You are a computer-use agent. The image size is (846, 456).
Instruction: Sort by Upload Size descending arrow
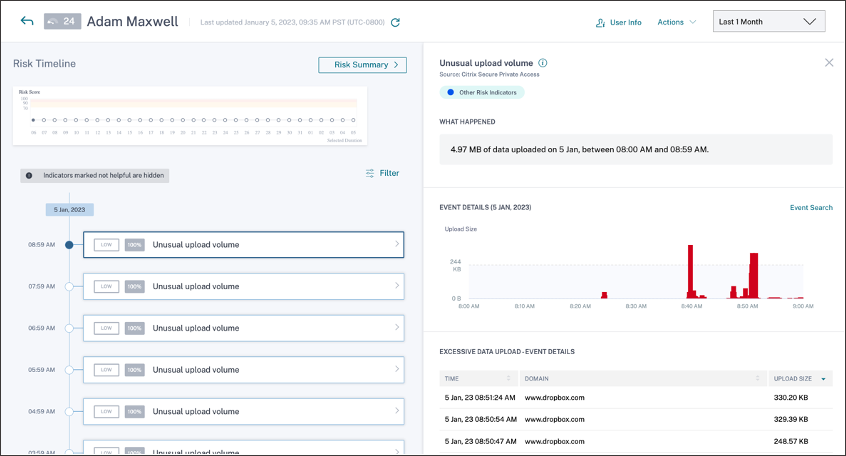(823, 379)
